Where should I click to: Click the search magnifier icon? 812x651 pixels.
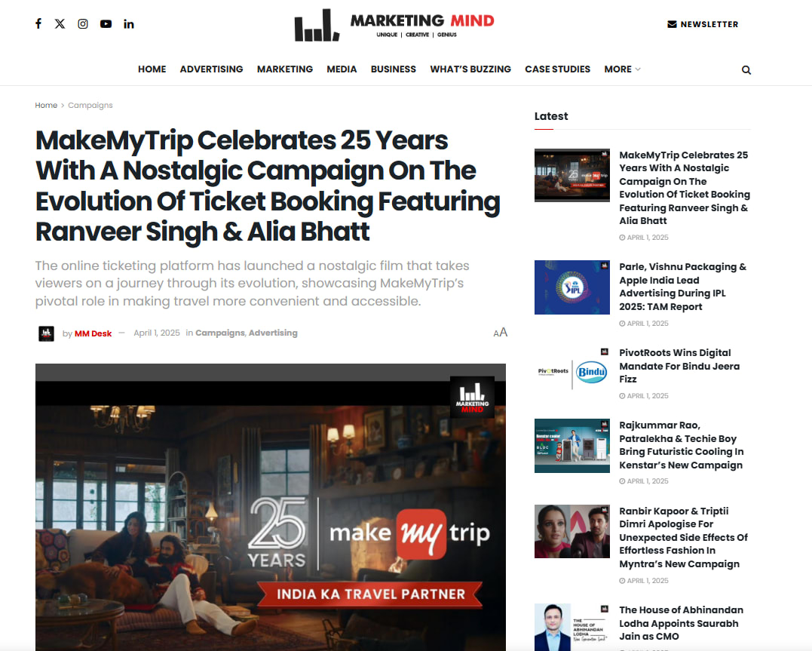click(746, 70)
